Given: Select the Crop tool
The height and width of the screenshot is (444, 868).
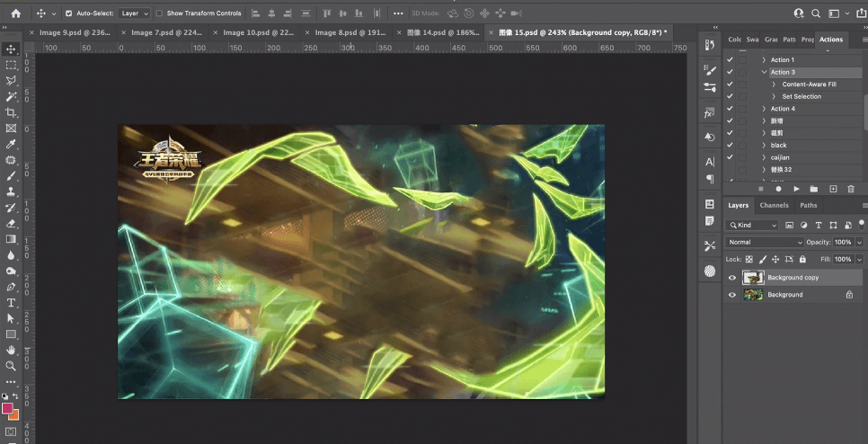Looking at the screenshot, I should point(12,112).
